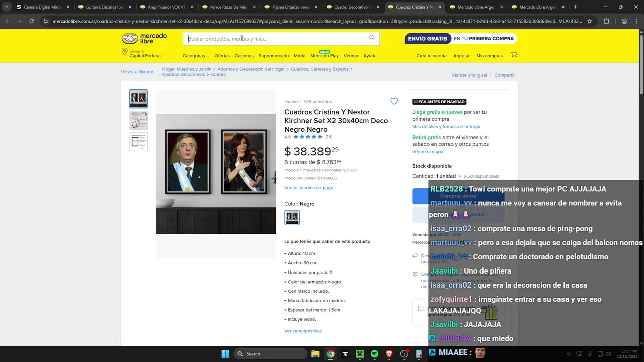
Task: View site information icon in address bar
Action: tap(46, 21)
